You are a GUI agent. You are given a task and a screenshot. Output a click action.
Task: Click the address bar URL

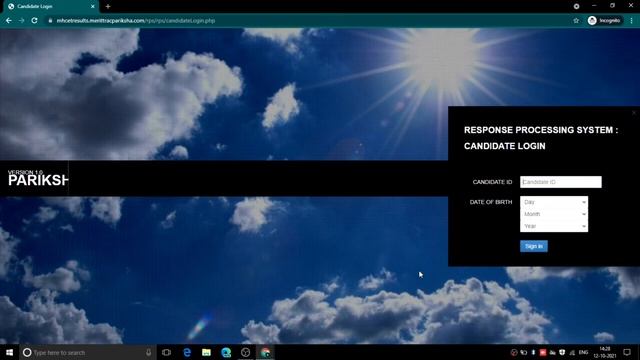click(136, 20)
